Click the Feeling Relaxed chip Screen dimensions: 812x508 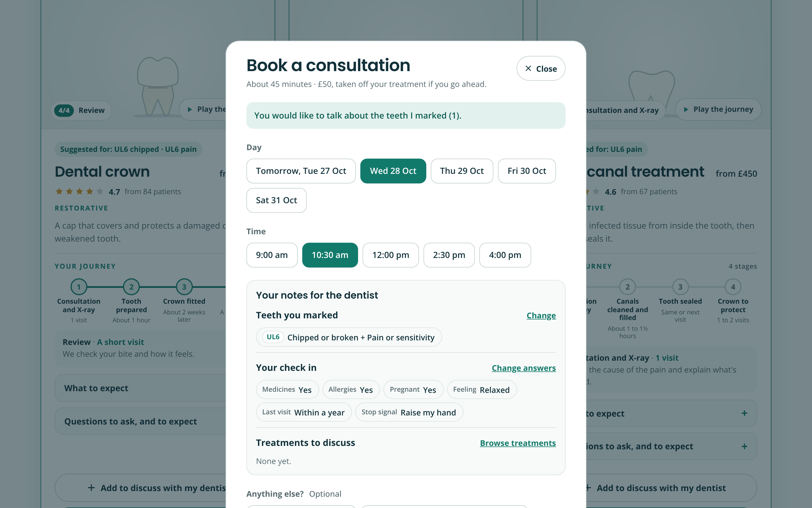[x=482, y=389]
